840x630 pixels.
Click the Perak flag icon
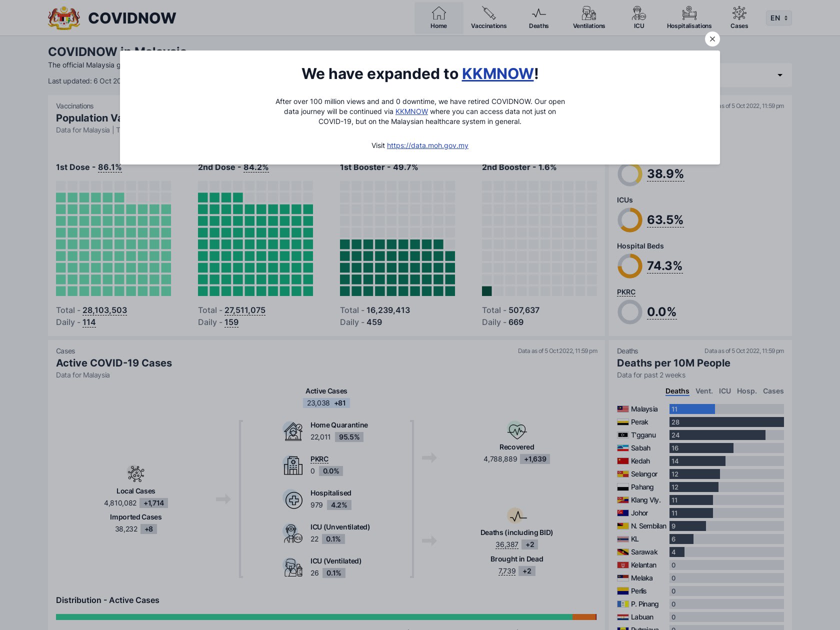tap(622, 422)
